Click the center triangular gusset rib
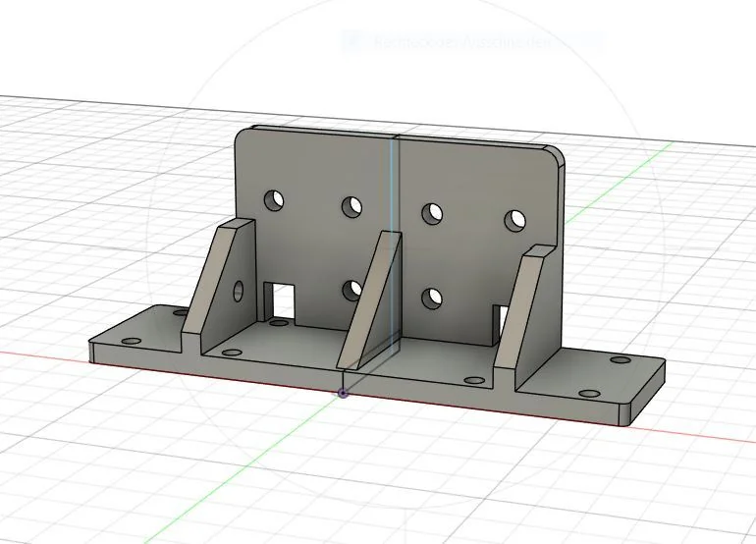The height and width of the screenshot is (544, 756). tap(370, 299)
